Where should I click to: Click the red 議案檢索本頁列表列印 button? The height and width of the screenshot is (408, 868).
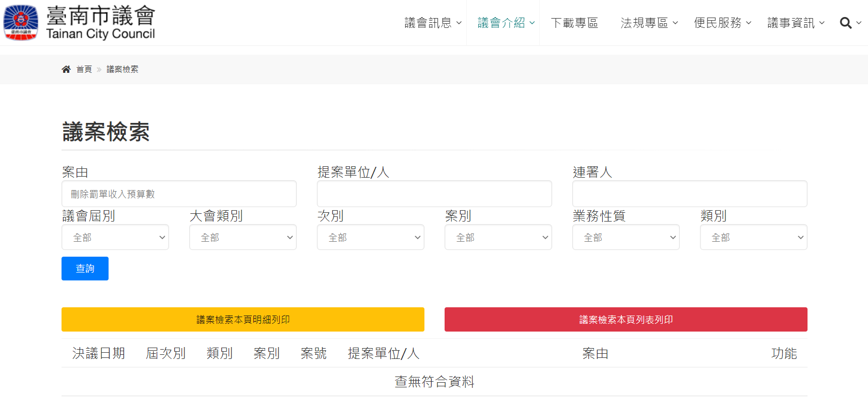pos(626,320)
